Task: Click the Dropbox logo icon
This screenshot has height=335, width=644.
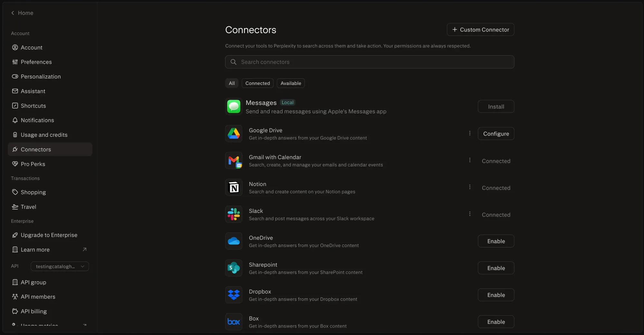Action: [233, 295]
